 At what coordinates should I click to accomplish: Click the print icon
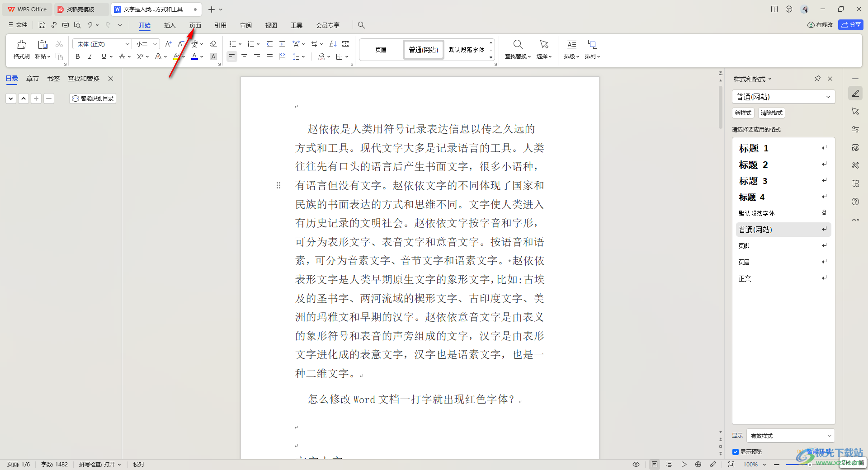66,25
